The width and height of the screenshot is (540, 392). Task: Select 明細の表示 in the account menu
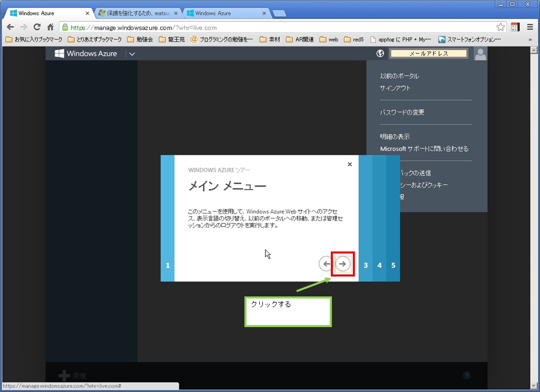(395, 136)
